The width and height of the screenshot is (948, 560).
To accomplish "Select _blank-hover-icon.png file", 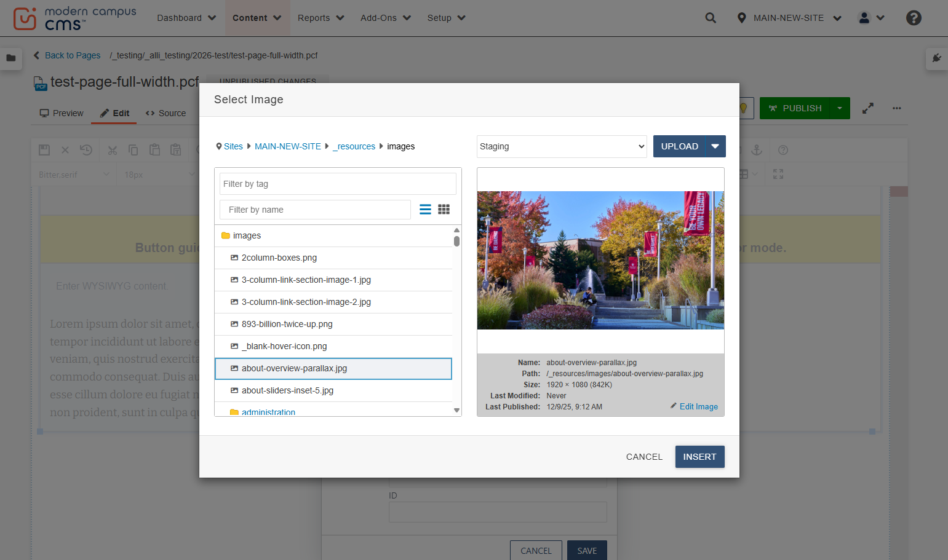I will click(x=333, y=346).
